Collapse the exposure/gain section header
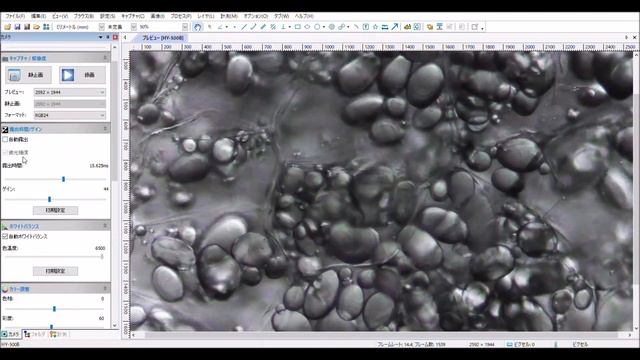The height and width of the screenshot is (360, 640). pyautogui.click(x=105, y=129)
